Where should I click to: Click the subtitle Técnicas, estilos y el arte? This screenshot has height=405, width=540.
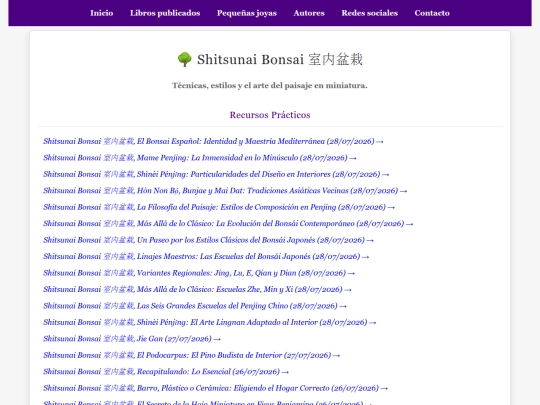tap(270, 85)
